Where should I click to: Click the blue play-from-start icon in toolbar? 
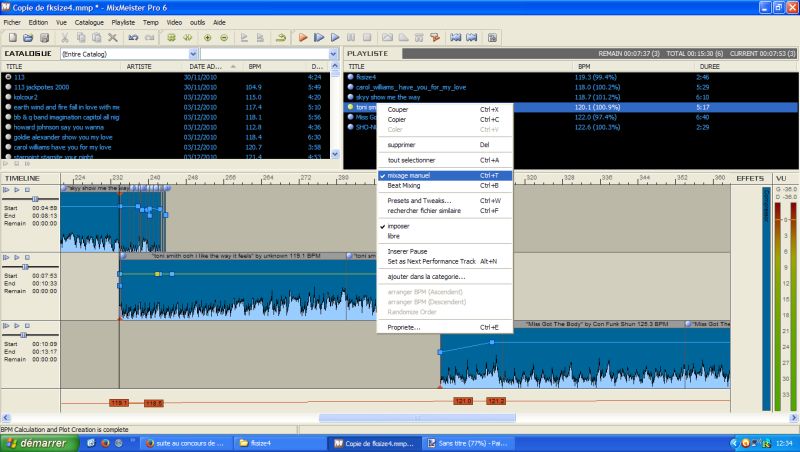(x=319, y=38)
